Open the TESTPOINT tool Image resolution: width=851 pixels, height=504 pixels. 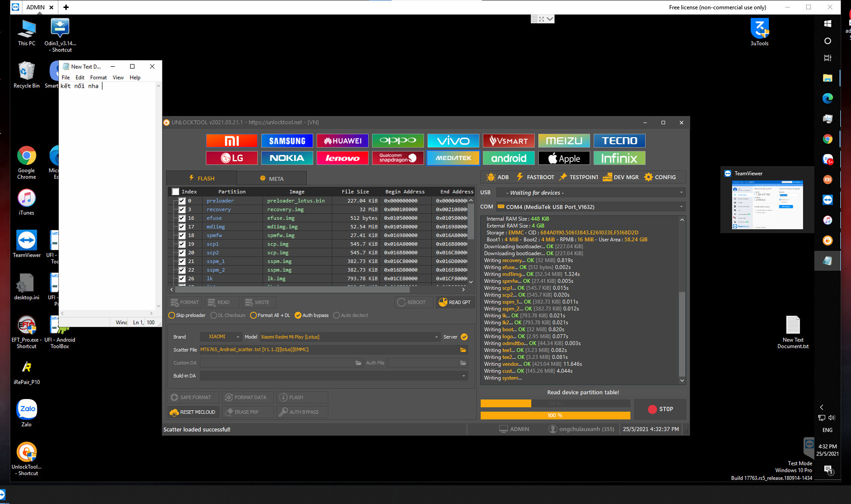579,177
